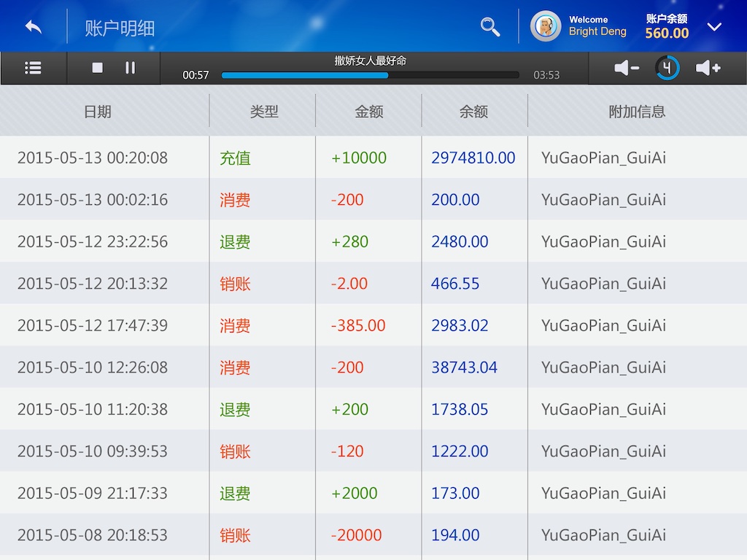The width and height of the screenshot is (747, 560).
Task: Increase volume with speaker plus icon
Action: coord(708,68)
